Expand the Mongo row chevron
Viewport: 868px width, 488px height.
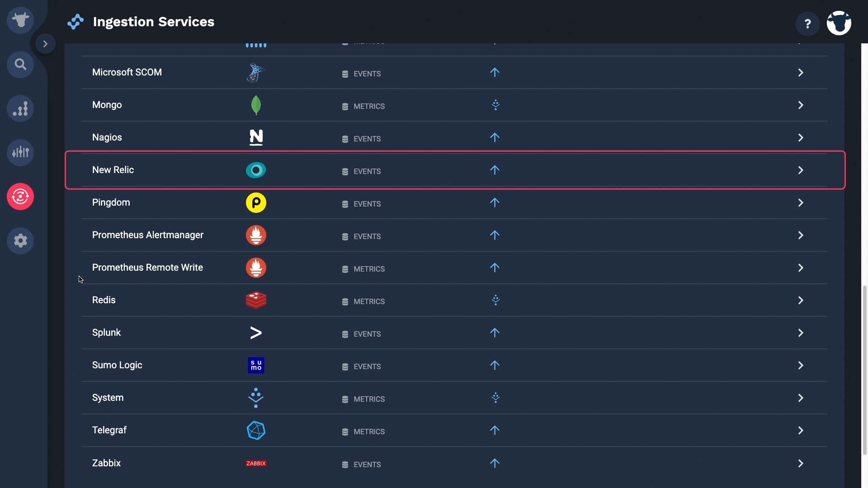(x=801, y=105)
